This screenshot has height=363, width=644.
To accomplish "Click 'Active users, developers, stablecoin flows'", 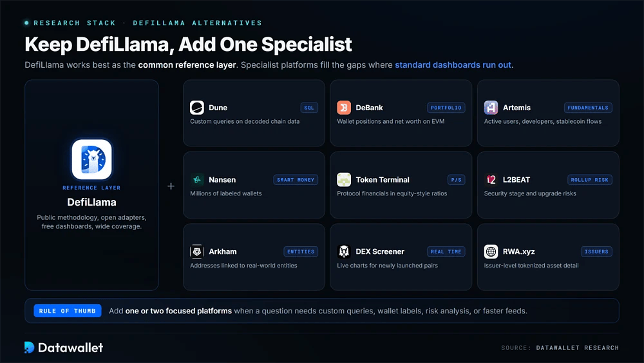I will 542,121.
